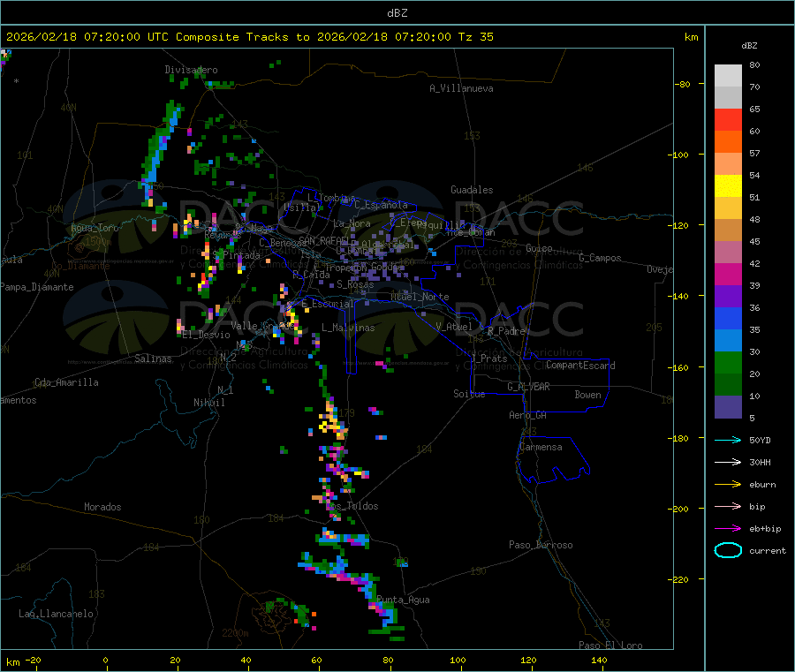Click the magenta eb+bip arrow legend icon
Screen dimensions: 795x672
click(728, 528)
